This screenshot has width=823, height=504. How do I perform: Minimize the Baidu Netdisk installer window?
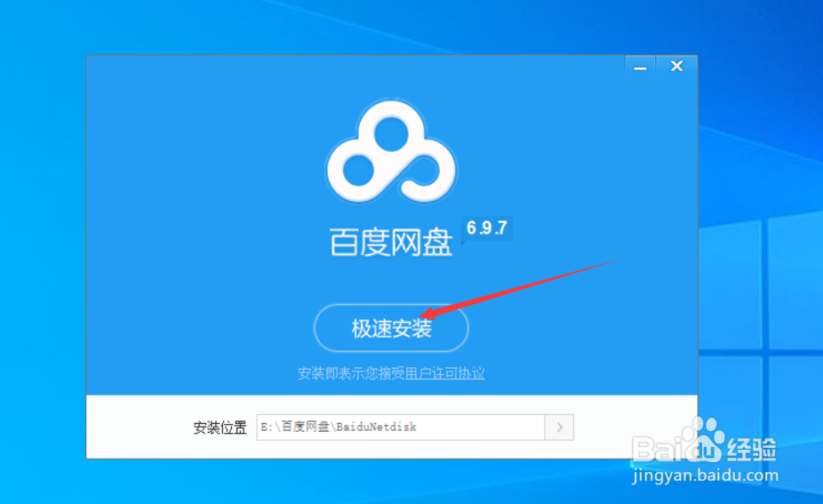pos(640,67)
